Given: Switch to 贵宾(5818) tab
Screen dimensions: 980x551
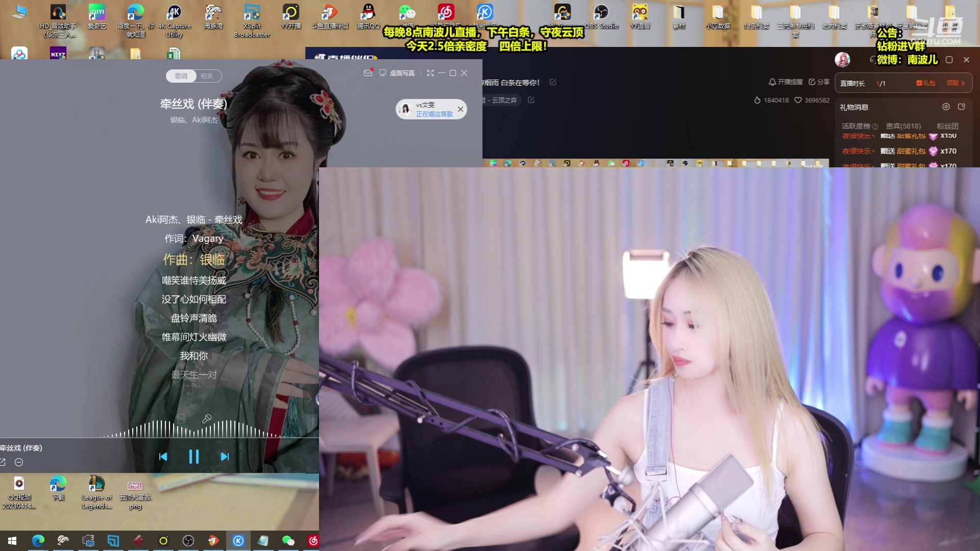Looking at the screenshot, I should (903, 126).
